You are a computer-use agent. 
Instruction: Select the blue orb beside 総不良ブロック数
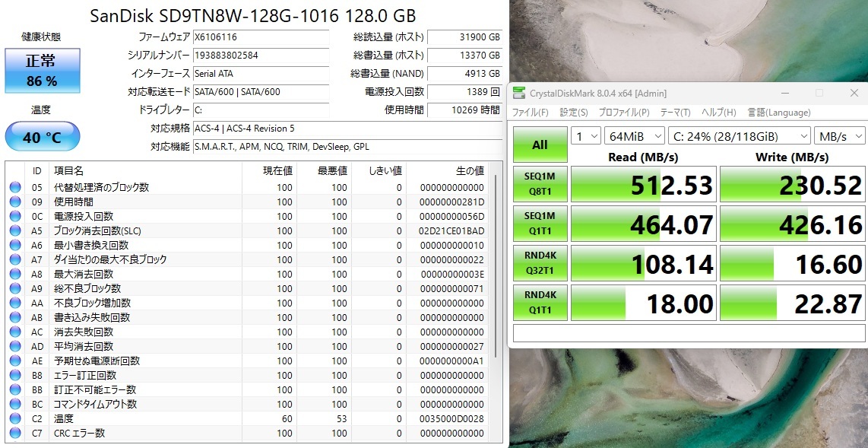(15, 288)
